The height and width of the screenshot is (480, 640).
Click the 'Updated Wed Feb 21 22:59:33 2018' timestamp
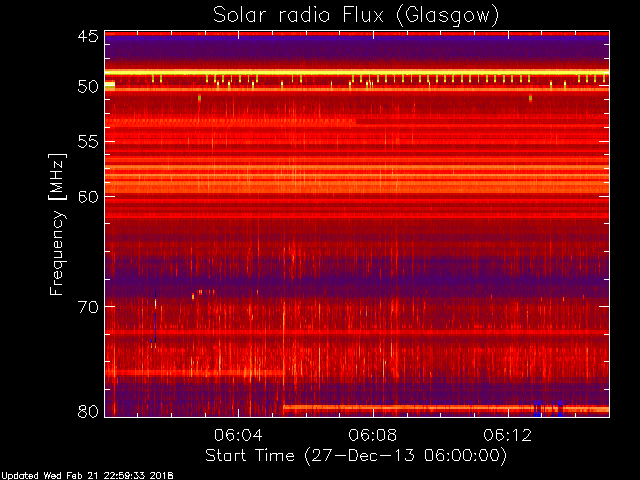click(87, 476)
